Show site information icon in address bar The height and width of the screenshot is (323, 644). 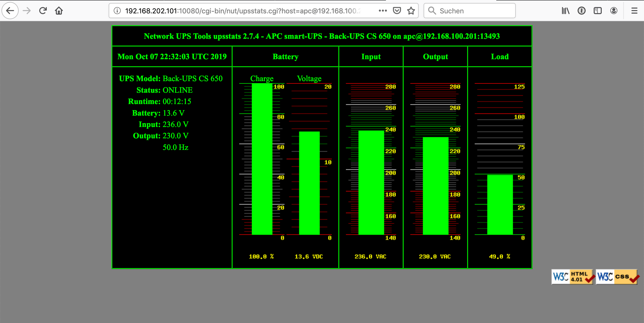pos(117,11)
